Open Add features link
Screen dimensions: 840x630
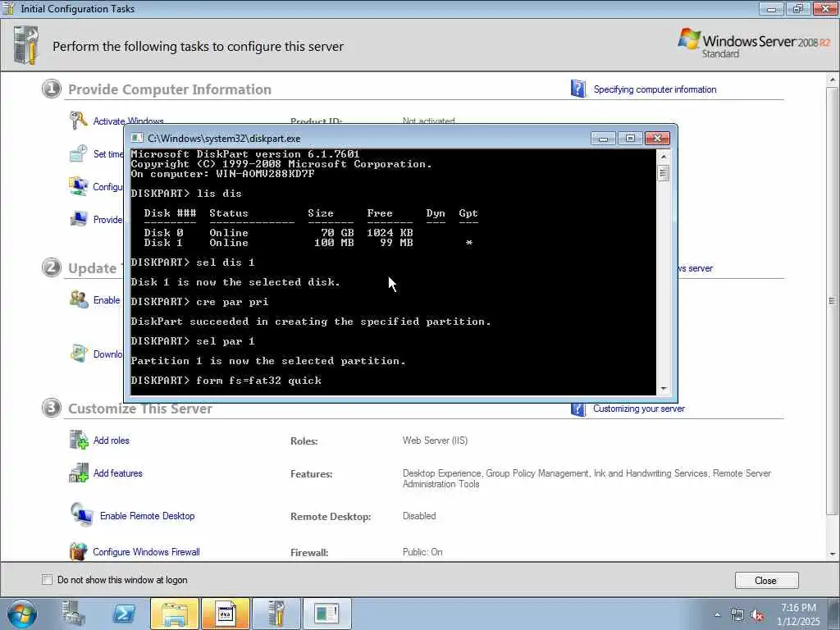pos(117,473)
